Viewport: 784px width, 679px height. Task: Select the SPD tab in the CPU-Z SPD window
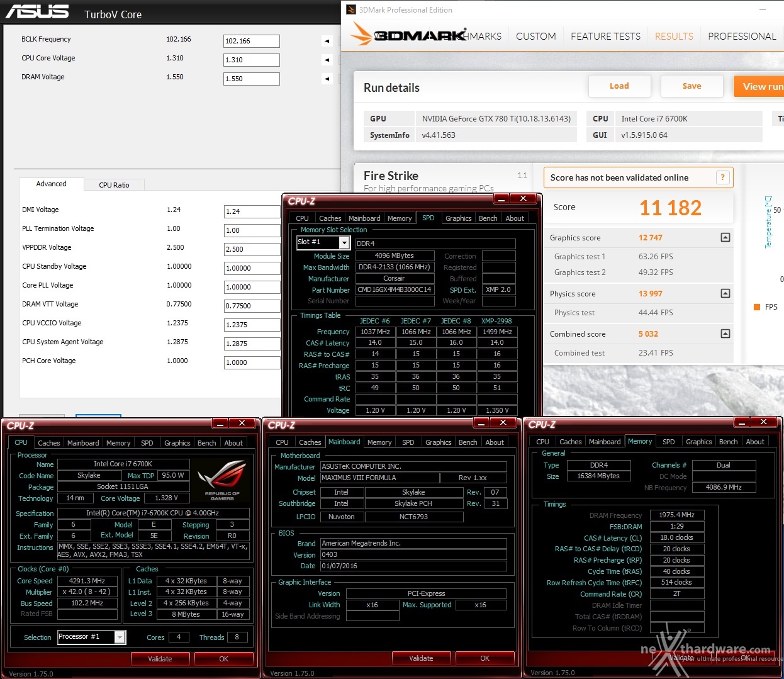pyautogui.click(x=428, y=218)
